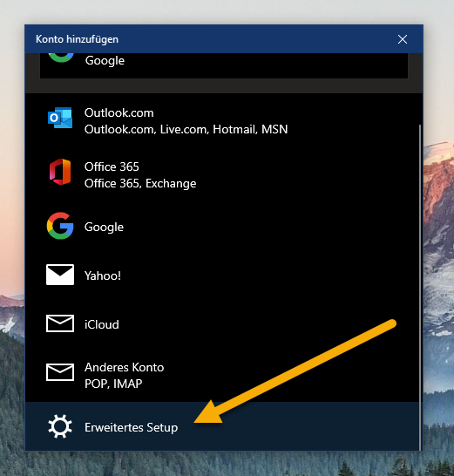Pick the Yahoo! account option

point(222,275)
